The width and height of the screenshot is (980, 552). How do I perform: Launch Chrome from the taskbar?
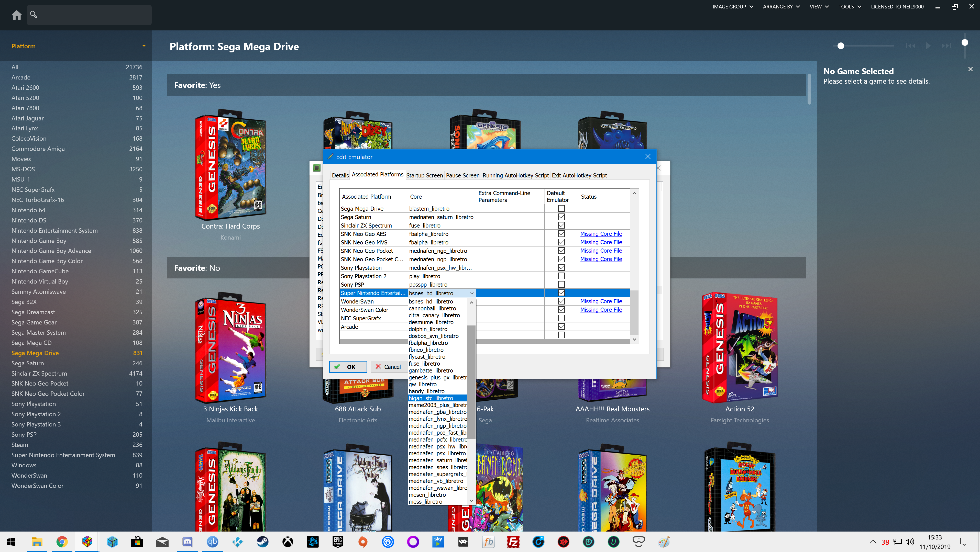[62, 542]
